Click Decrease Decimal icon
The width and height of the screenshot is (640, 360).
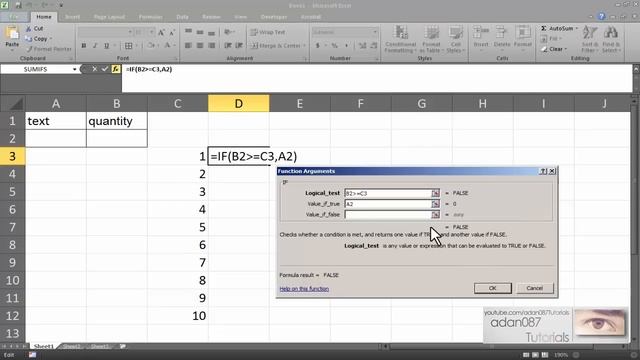click(373, 46)
